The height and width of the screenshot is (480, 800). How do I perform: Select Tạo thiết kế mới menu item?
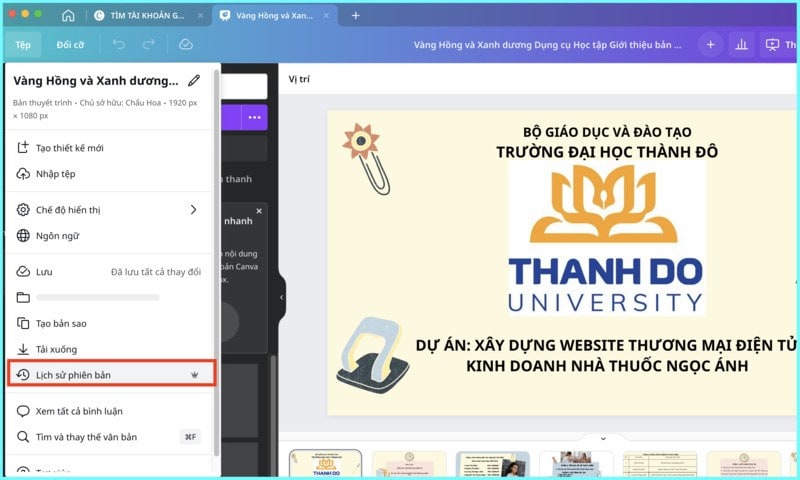[x=109, y=148]
